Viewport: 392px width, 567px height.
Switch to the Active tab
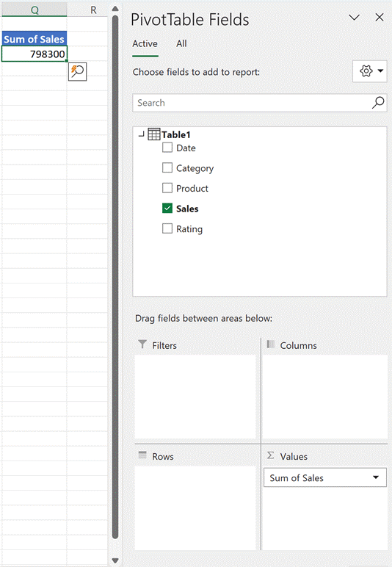[145, 44]
